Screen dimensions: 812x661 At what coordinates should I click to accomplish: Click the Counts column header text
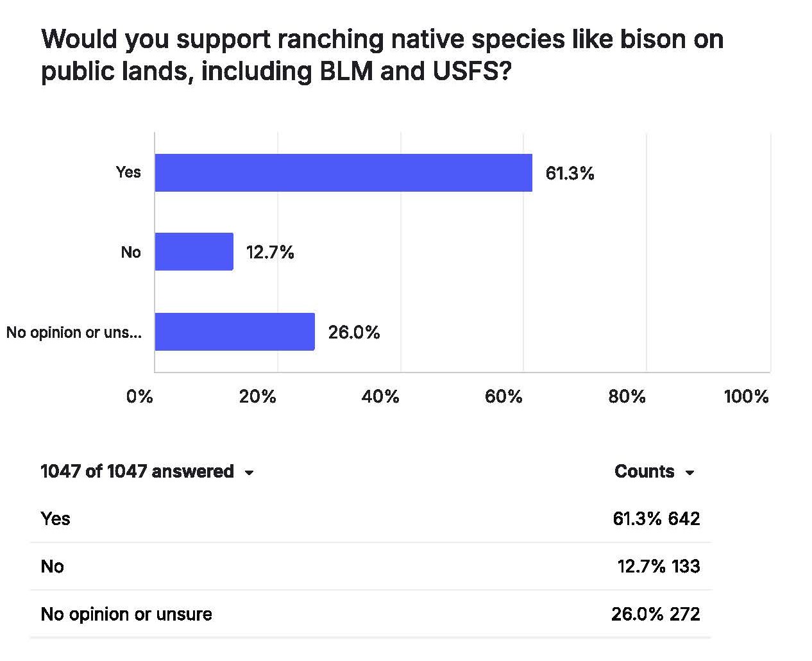[x=644, y=471]
